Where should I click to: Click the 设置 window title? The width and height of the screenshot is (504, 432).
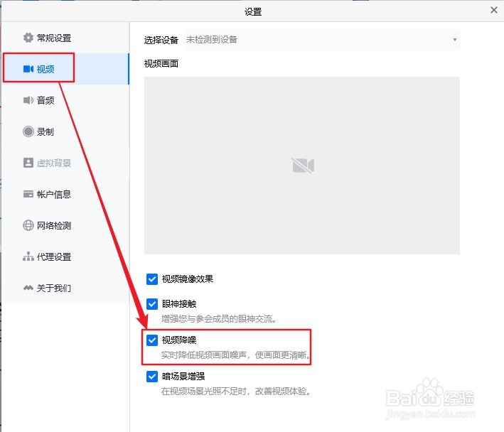(253, 12)
